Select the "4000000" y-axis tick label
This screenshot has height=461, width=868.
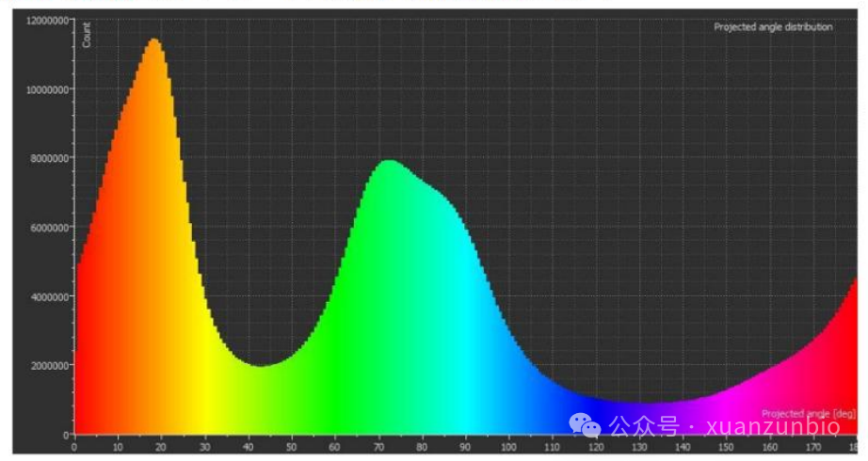50,296
